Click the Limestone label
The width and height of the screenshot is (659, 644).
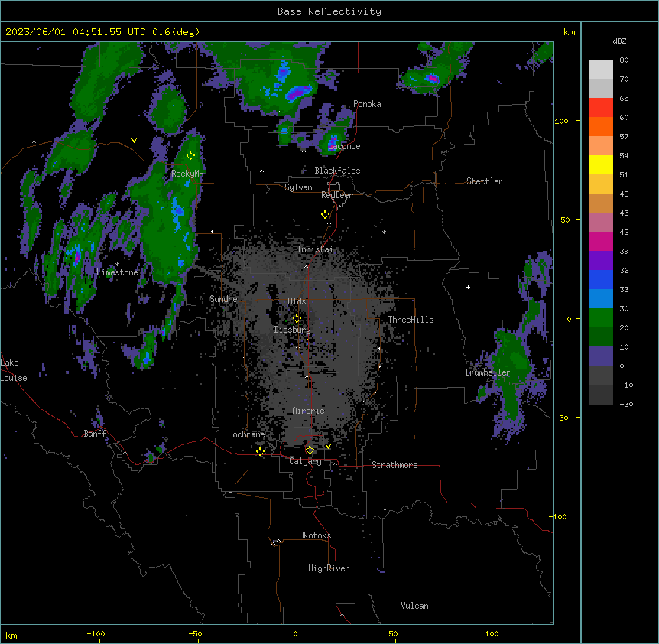(x=117, y=272)
